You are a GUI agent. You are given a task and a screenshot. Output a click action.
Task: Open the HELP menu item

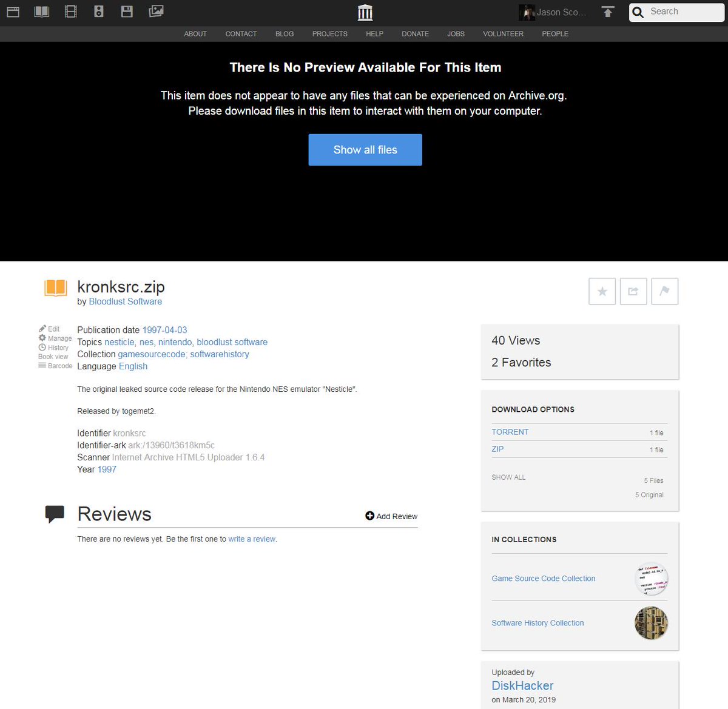point(374,34)
